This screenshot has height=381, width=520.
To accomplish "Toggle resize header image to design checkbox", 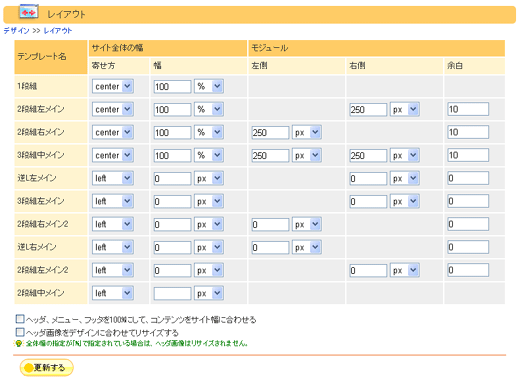I will [20, 332].
